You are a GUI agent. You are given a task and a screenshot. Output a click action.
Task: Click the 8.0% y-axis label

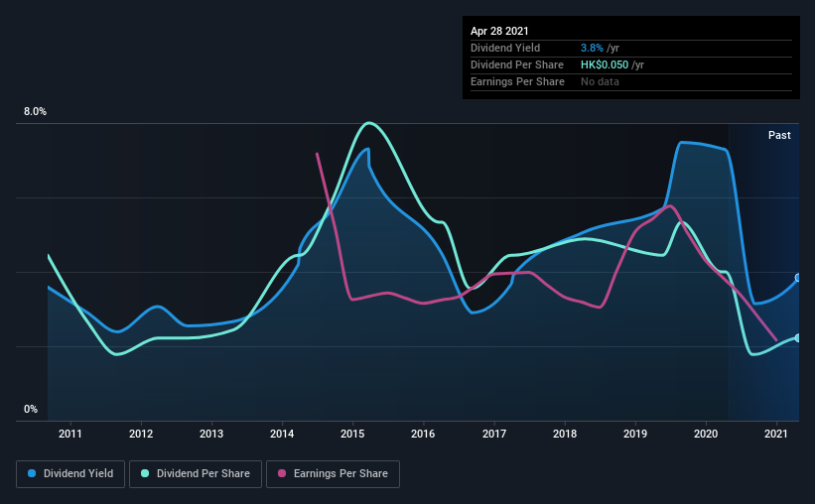pos(35,112)
